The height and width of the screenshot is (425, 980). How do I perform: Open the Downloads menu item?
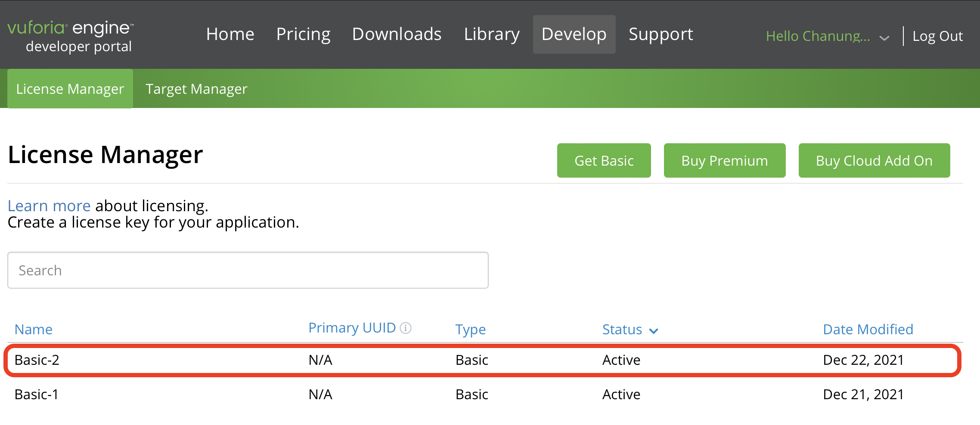click(397, 34)
